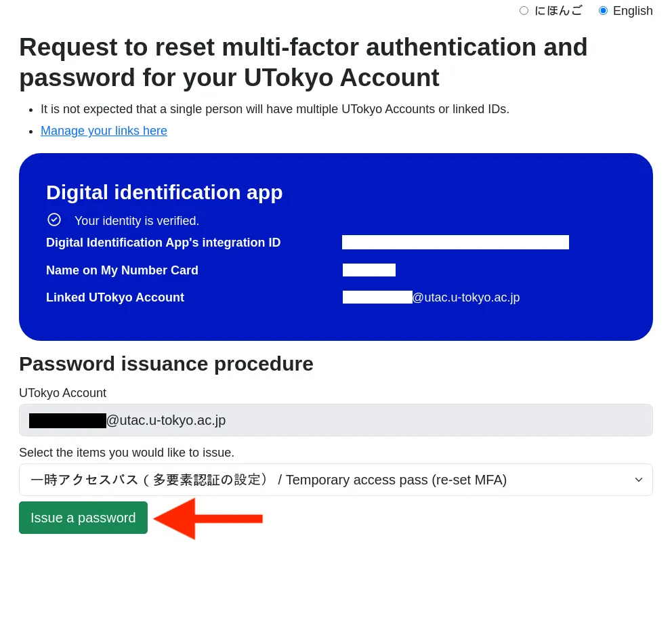Click the Issue a password button
Screen dimensions: 672x622
click(x=83, y=518)
